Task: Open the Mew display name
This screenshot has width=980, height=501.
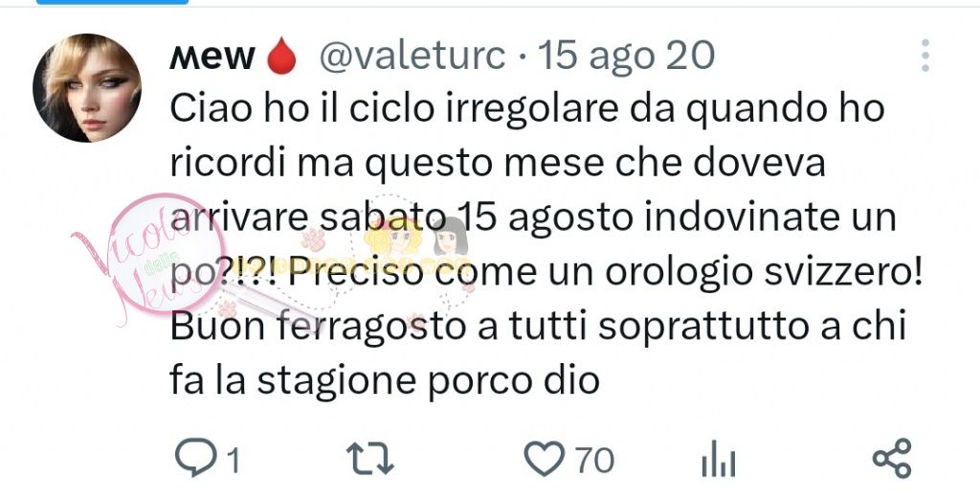Action: tap(212, 57)
